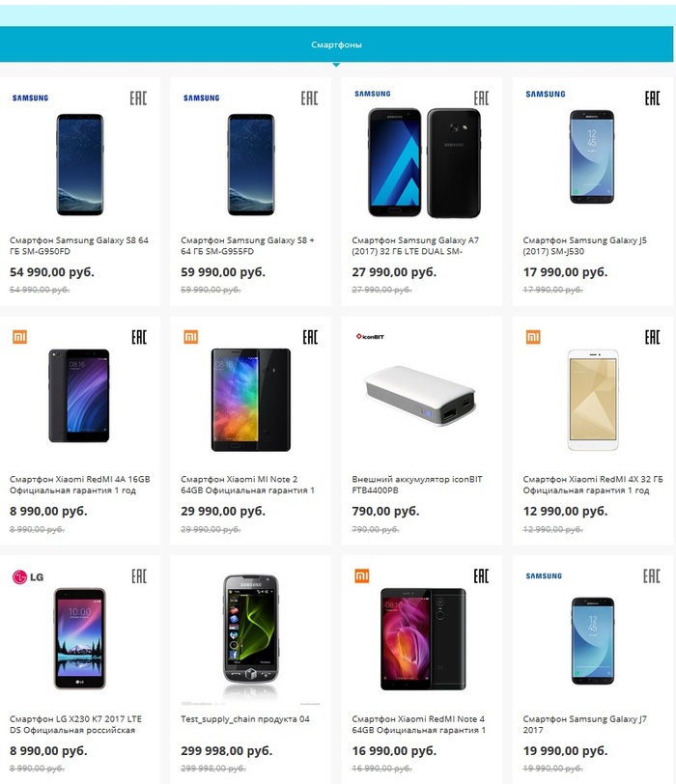This screenshot has height=784, width=676.
Task: Click the Xiaomi Mi logo on RedMI 4A card
Action: pyautogui.click(x=19, y=337)
